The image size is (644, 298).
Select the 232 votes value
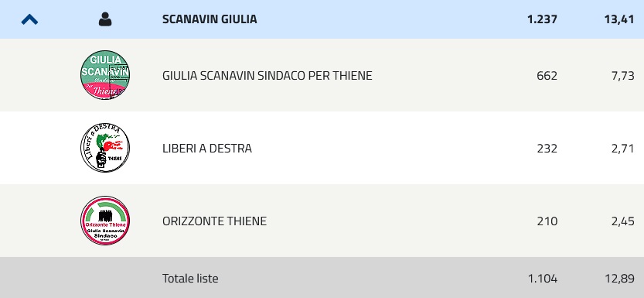click(547, 149)
